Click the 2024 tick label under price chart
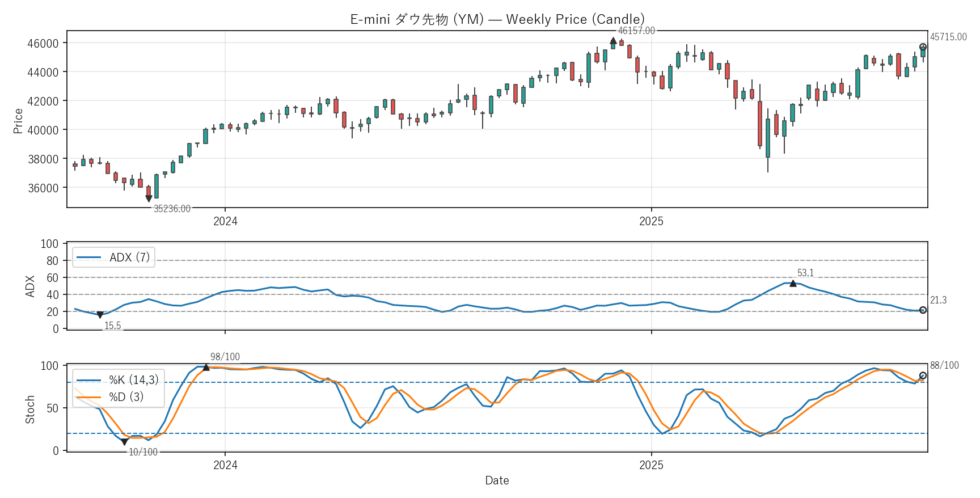The height and width of the screenshot is (498, 980). 225,221
